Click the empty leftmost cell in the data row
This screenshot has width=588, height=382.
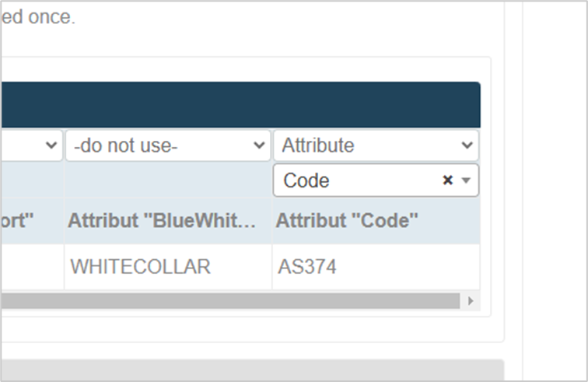pyautogui.click(x=32, y=267)
